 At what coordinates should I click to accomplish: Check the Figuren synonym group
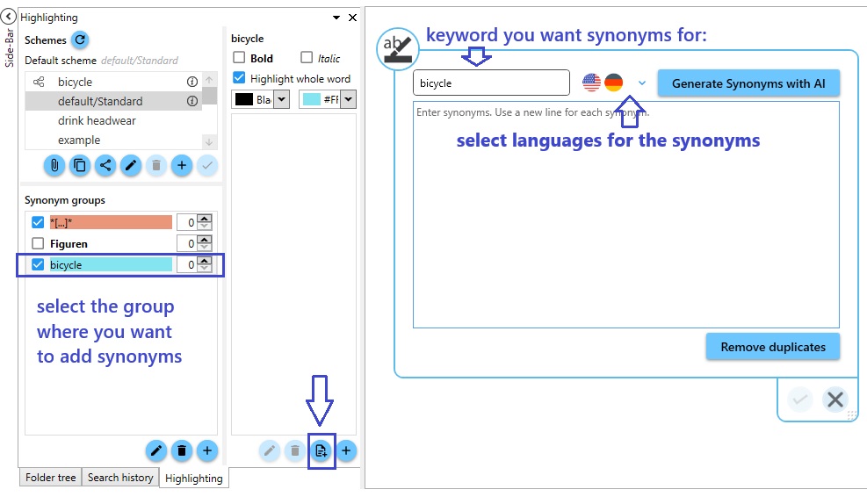(38, 243)
